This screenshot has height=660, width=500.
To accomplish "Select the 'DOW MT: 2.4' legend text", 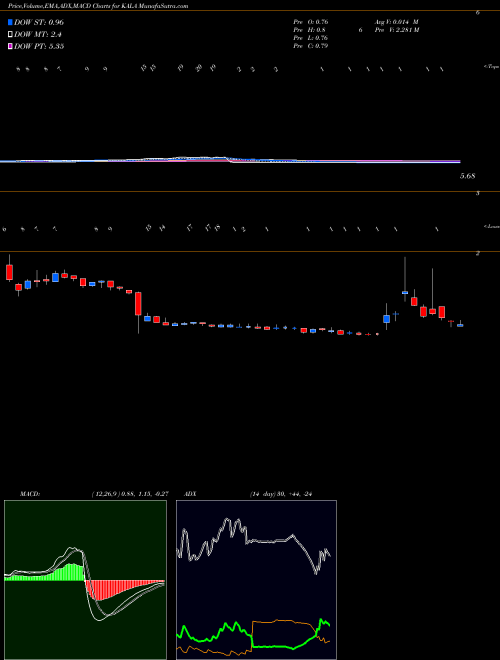I will coord(38,35).
